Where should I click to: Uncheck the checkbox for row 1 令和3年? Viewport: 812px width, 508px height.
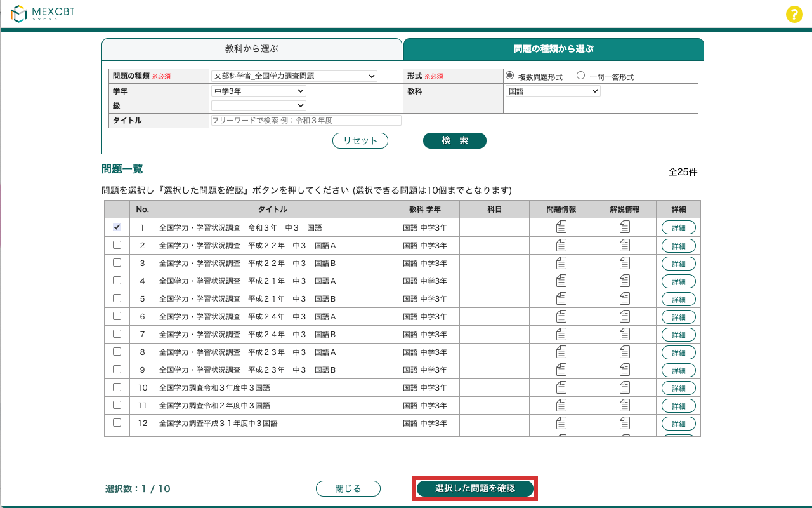click(117, 227)
